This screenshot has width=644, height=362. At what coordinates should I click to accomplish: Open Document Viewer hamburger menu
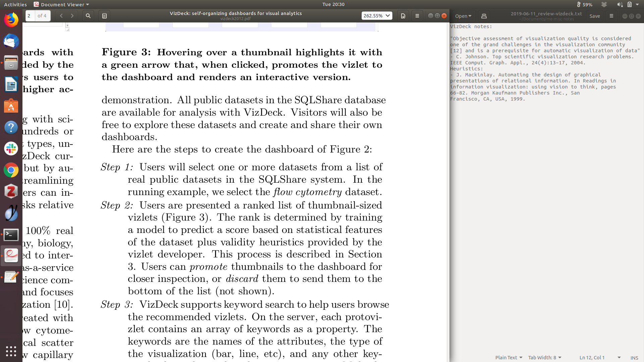(x=417, y=16)
